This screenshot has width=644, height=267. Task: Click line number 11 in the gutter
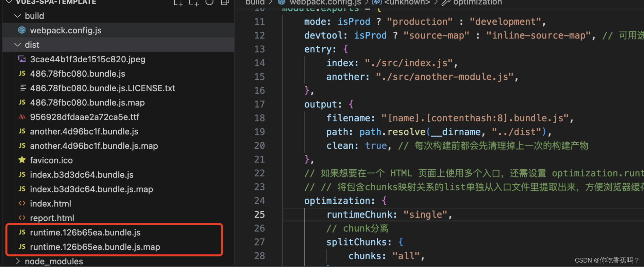259,22
